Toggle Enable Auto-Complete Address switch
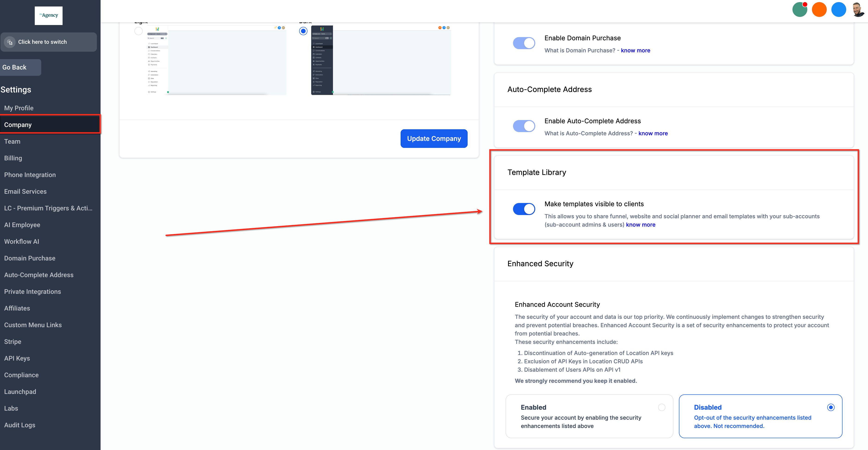This screenshot has height=450, width=868. tap(524, 126)
